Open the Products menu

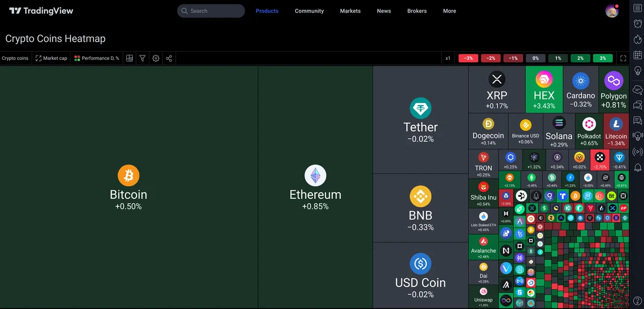click(x=267, y=11)
